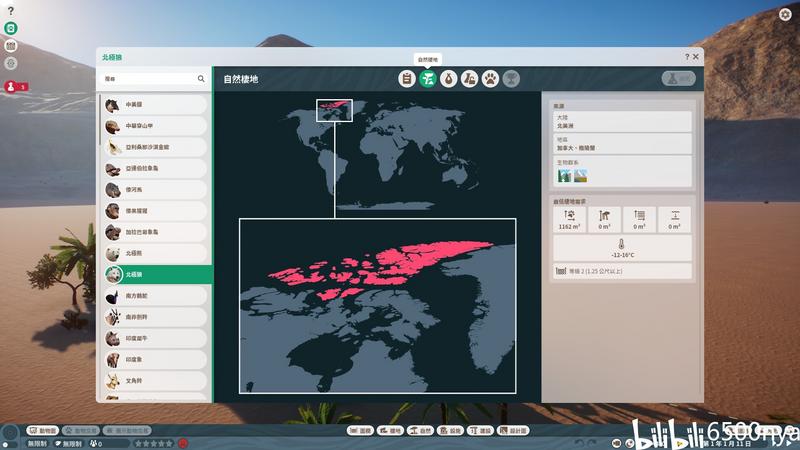Select 中美貘 from the animal list
Screen dimensions: 800x450
[156, 105]
